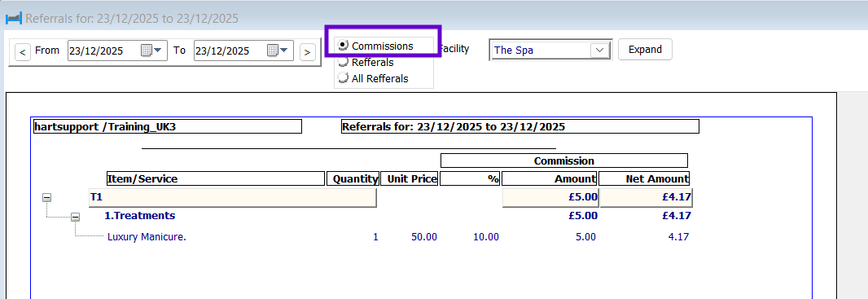Click the Commission group header
The width and height of the screenshot is (868, 299).
click(x=564, y=160)
